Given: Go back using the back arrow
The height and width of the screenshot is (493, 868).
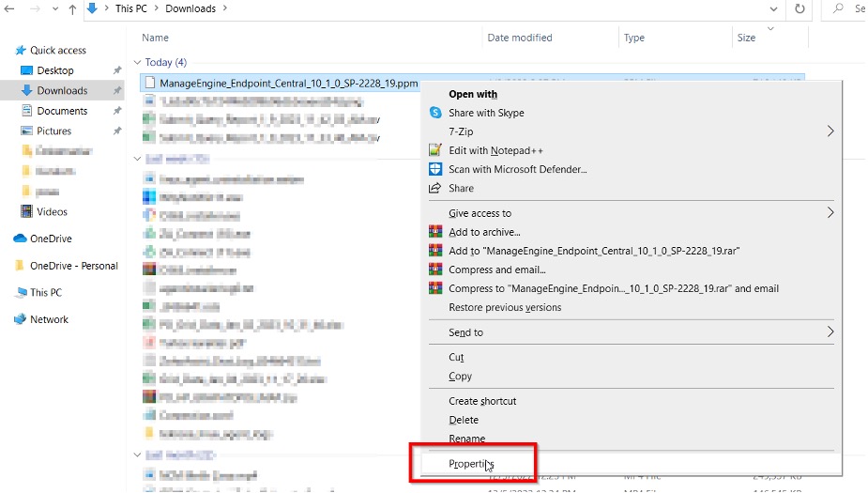Looking at the screenshot, I should point(9,8).
